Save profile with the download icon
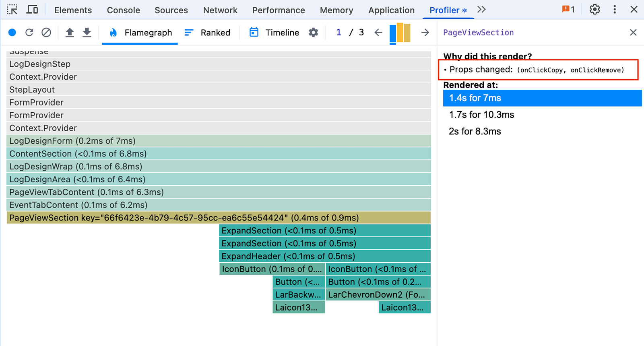This screenshot has width=644, height=346. click(x=87, y=33)
